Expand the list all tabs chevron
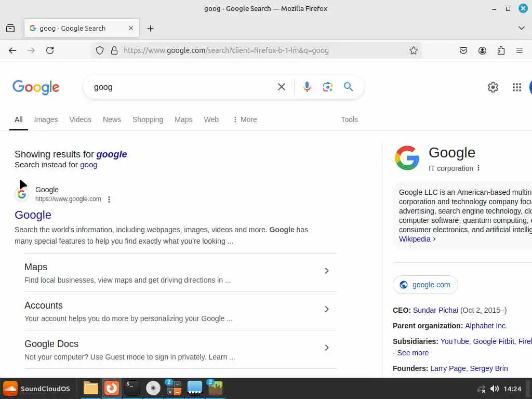 522,28
